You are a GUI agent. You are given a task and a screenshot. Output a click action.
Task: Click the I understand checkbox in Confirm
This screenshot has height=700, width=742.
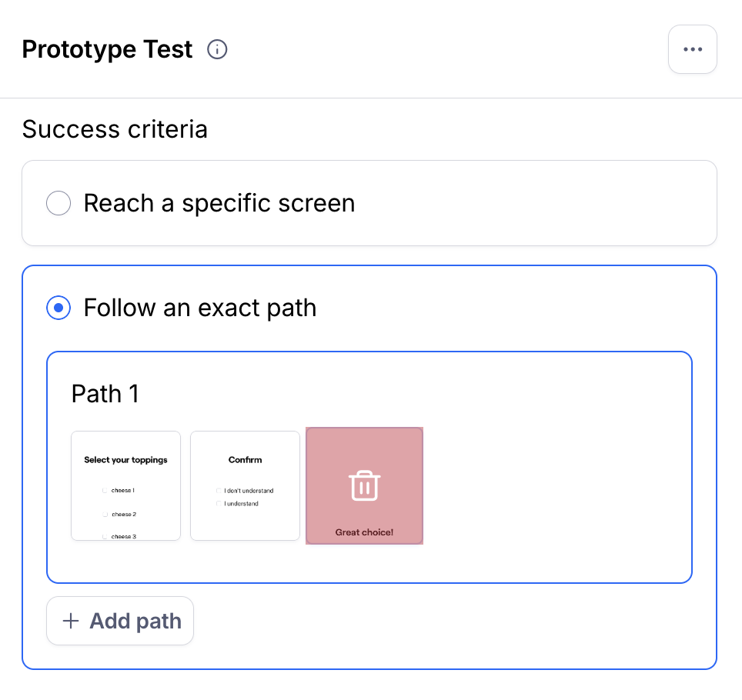point(219,503)
